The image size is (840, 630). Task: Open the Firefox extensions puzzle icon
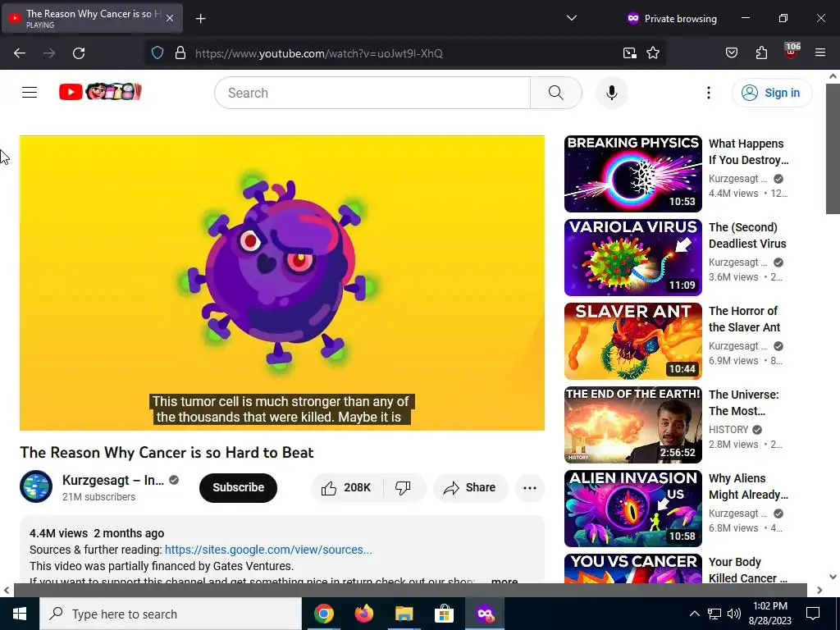[761, 53]
